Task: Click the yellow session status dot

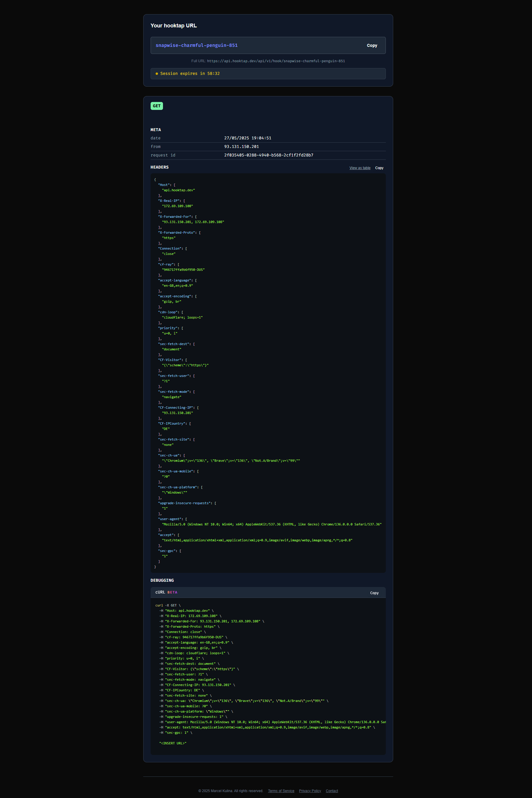Action: 157,74
